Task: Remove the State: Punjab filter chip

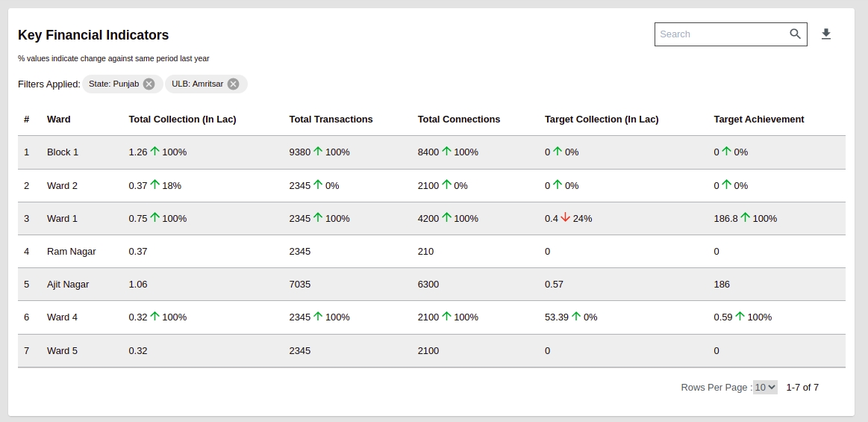Action: tap(149, 84)
